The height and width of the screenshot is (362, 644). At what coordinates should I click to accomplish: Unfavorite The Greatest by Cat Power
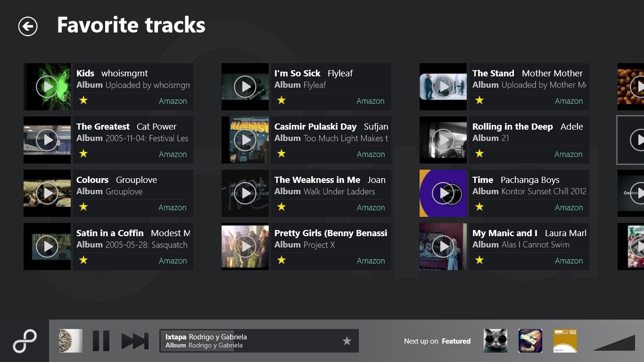point(83,154)
